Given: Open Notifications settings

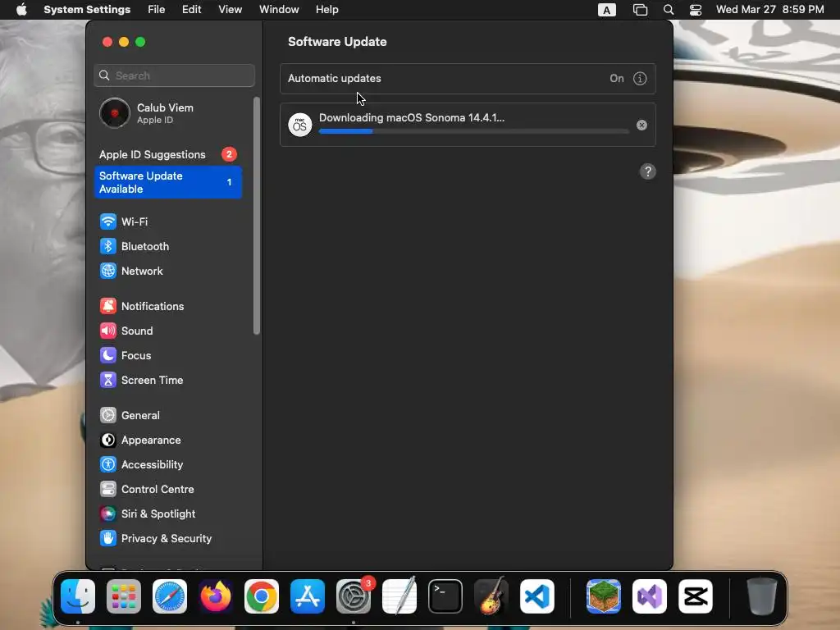Looking at the screenshot, I should click(167, 307).
